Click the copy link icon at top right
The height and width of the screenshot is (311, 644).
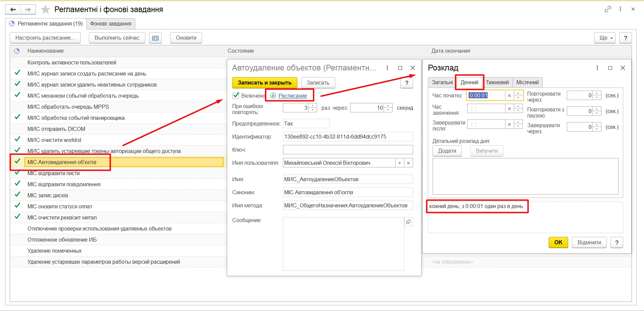pyautogui.click(x=608, y=9)
